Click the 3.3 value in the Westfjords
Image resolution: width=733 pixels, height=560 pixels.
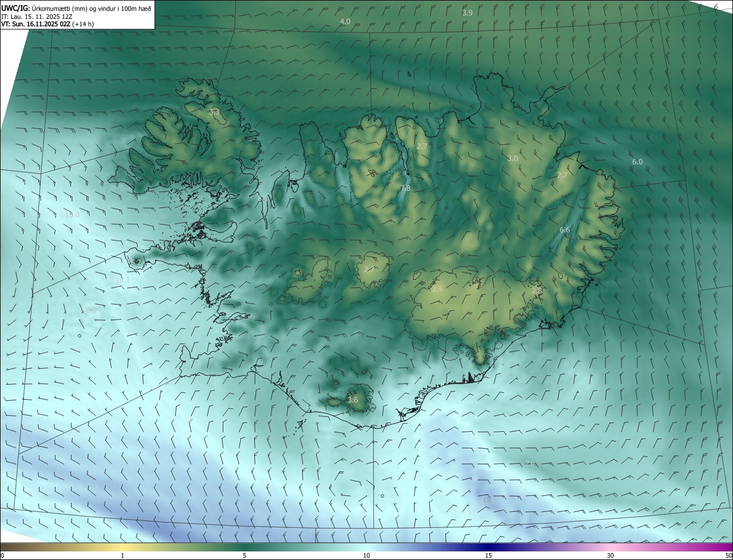tap(214, 112)
